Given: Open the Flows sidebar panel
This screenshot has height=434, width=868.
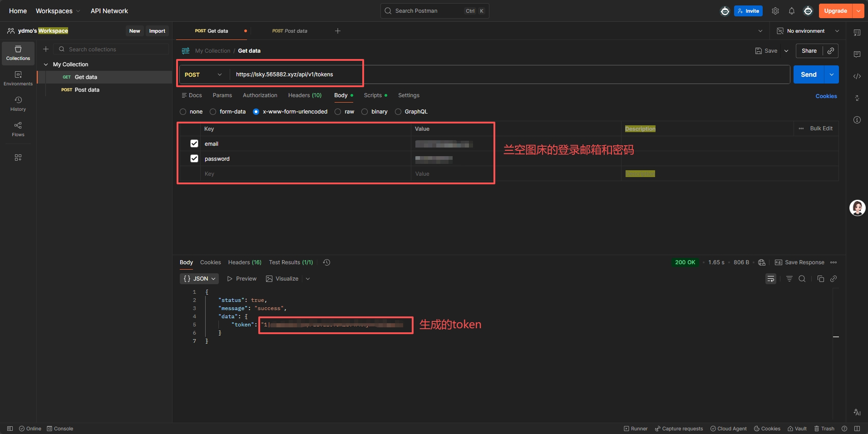Looking at the screenshot, I should coord(18,129).
